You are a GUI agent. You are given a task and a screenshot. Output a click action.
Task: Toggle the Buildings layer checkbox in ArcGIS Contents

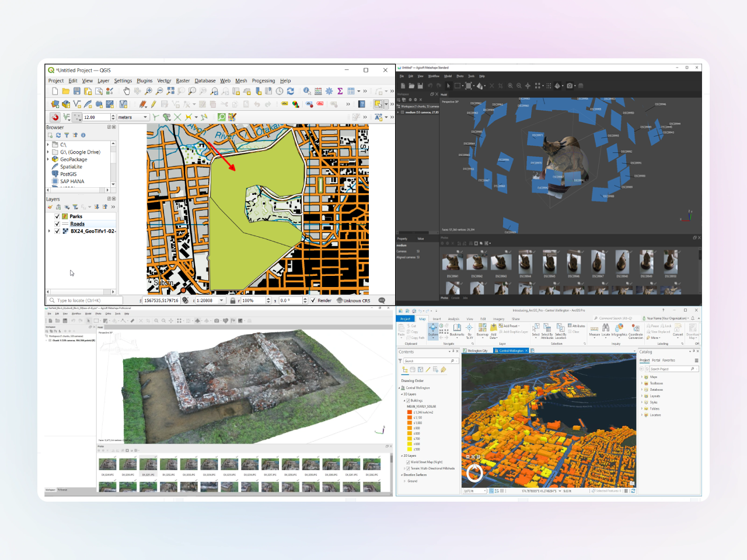click(x=408, y=401)
